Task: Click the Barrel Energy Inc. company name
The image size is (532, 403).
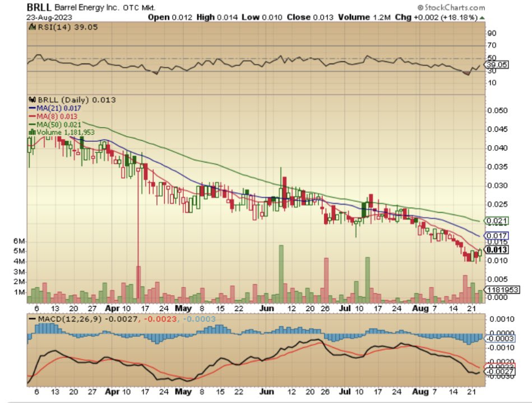Action: coord(87,7)
